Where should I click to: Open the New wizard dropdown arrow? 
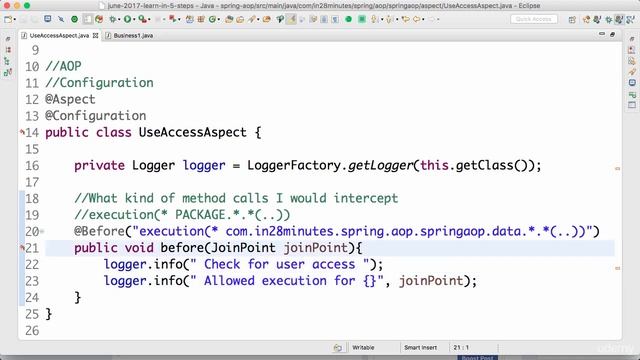(x=15, y=19)
